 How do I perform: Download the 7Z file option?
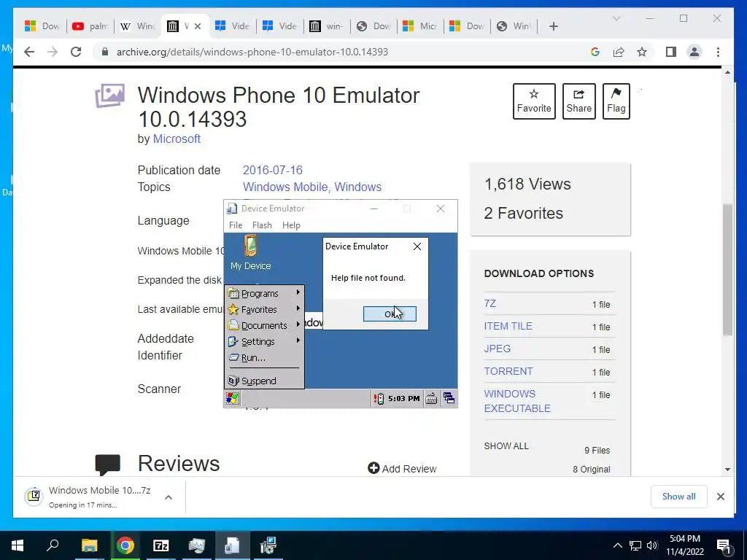489,303
